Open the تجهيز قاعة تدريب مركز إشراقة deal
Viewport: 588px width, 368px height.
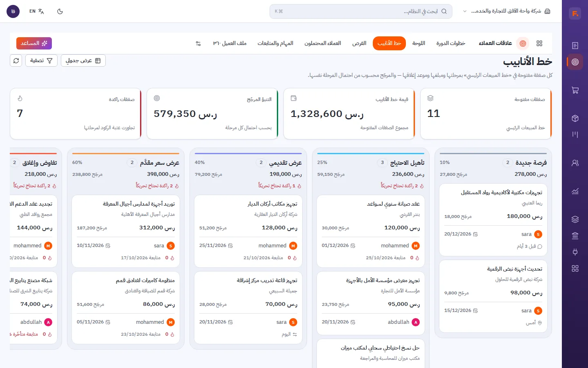point(248,308)
